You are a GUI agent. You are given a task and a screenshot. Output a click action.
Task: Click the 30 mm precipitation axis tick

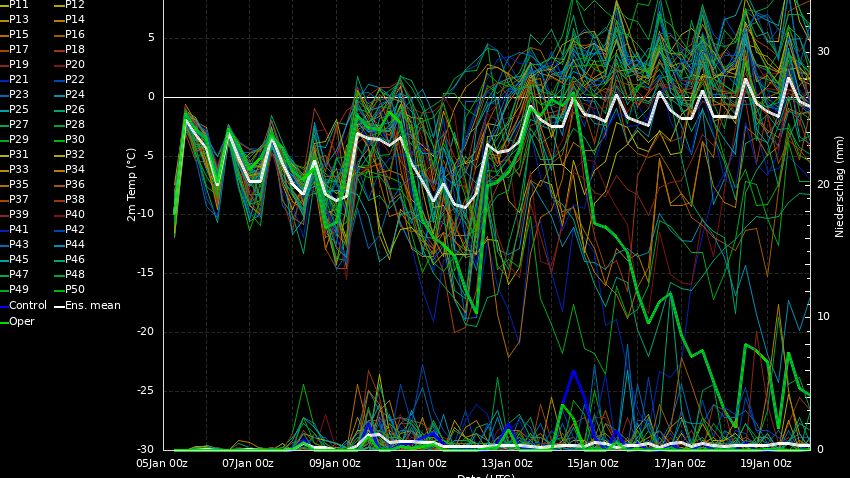click(x=823, y=50)
